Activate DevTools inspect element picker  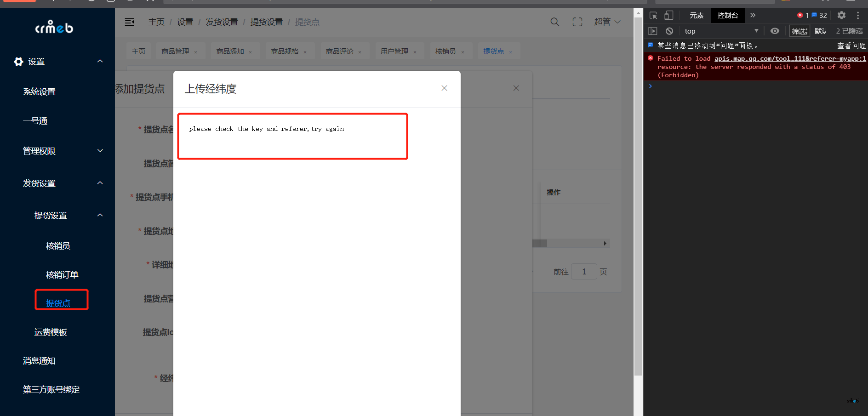(x=653, y=16)
